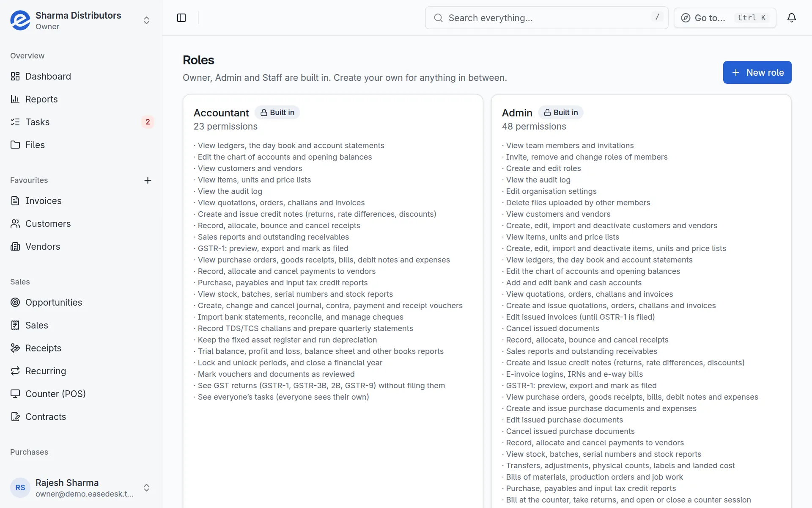812x508 pixels.
Task: Click '48 permissions' under Admin
Action: point(534,127)
